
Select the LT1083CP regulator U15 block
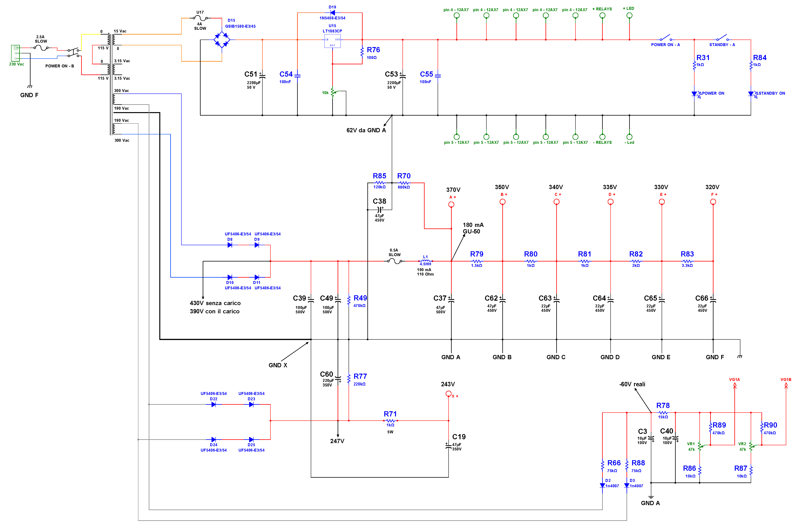(332, 41)
